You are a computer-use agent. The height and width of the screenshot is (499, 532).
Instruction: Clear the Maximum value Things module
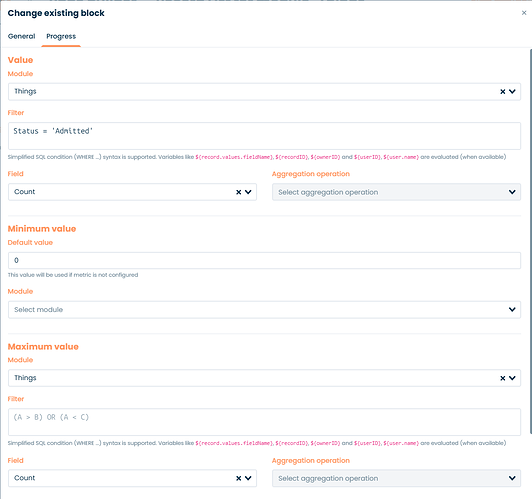502,378
